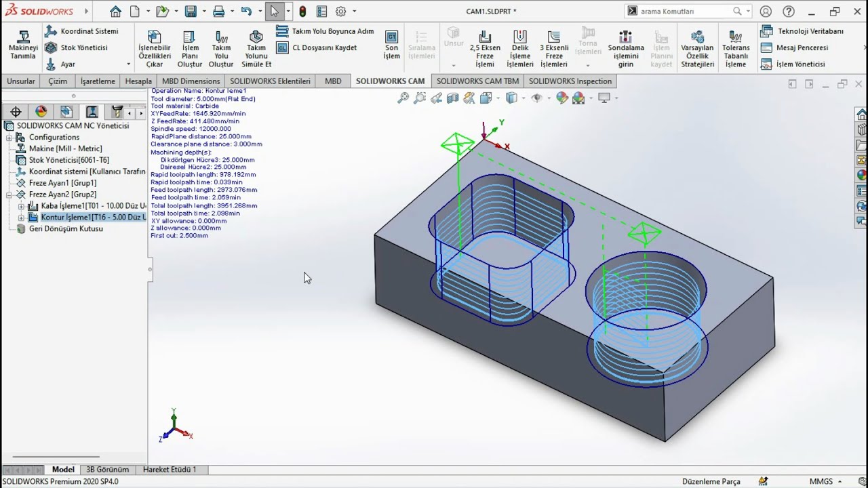
Task: Switch to CAM feature tree tab icon
Action: click(66, 112)
